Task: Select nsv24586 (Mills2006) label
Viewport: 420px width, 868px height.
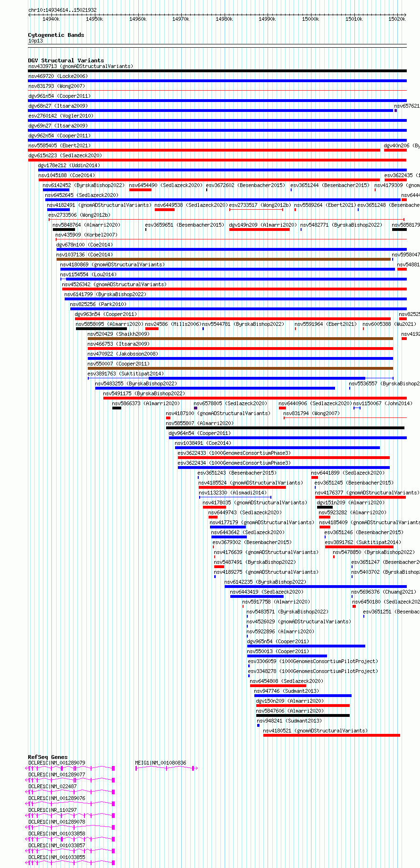Action: (173, 324)
